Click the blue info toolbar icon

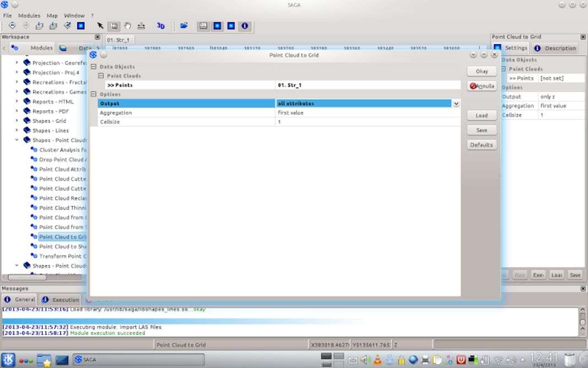click(245, 26)
